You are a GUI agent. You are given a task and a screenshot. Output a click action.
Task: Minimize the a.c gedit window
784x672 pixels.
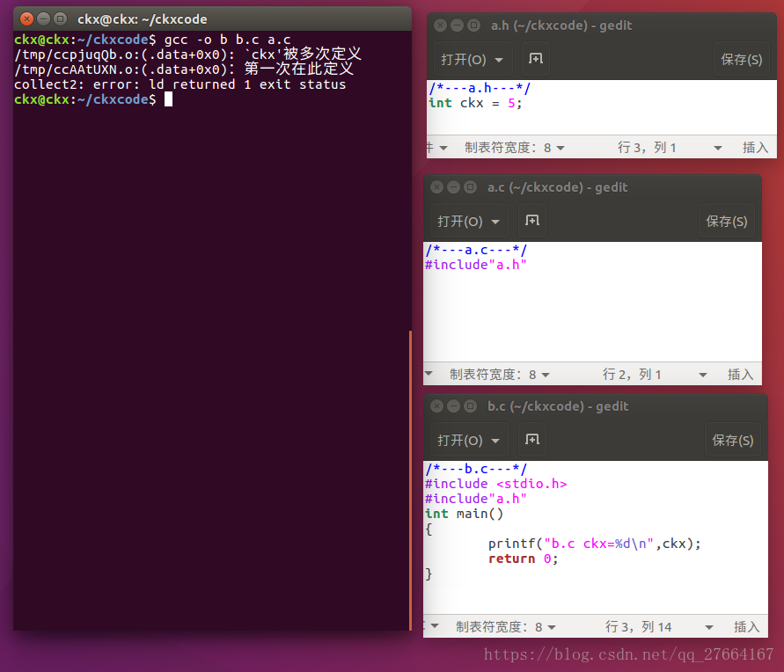pos(453,186)
